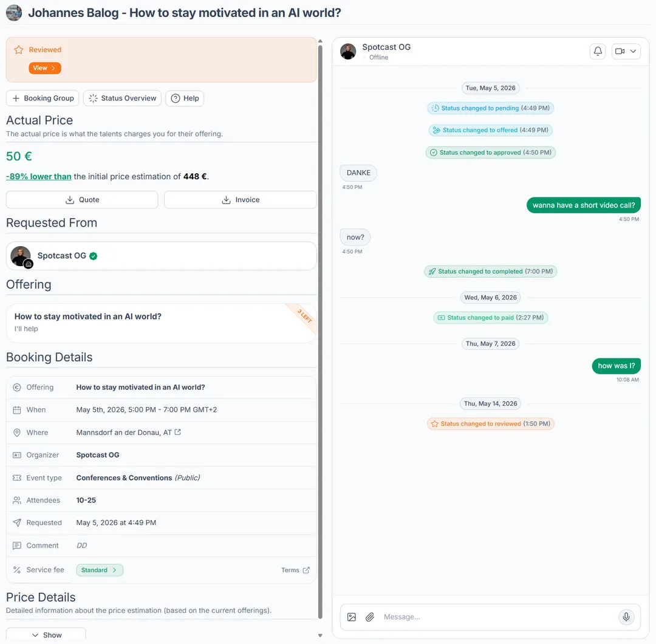
Task: Click the notification bell icon in chat header
Action: pyautogui.click(x=598, y=51)
